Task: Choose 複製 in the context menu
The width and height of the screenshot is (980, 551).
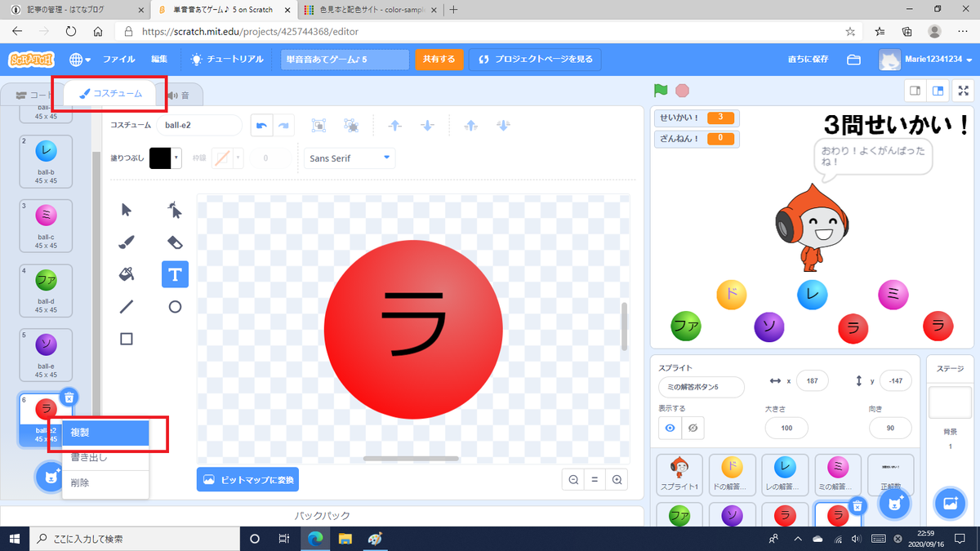Action: tap(106, 432)
